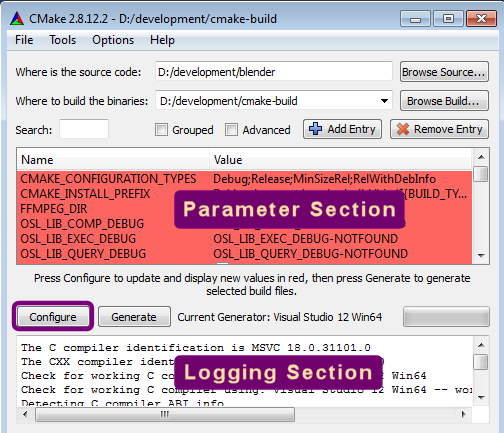Click parameter list scroll down arrow
Image resolution: width=504 pixels, height=433 pixels.
481,256
